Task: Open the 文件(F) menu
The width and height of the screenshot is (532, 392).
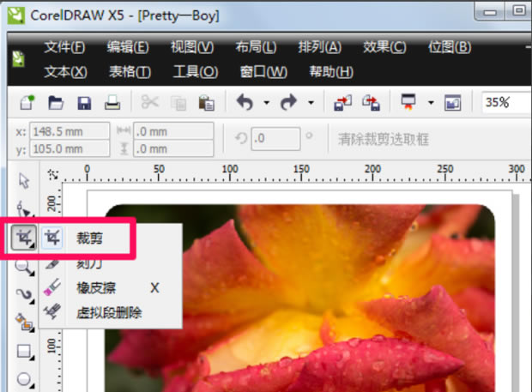Action: point(64,47)
